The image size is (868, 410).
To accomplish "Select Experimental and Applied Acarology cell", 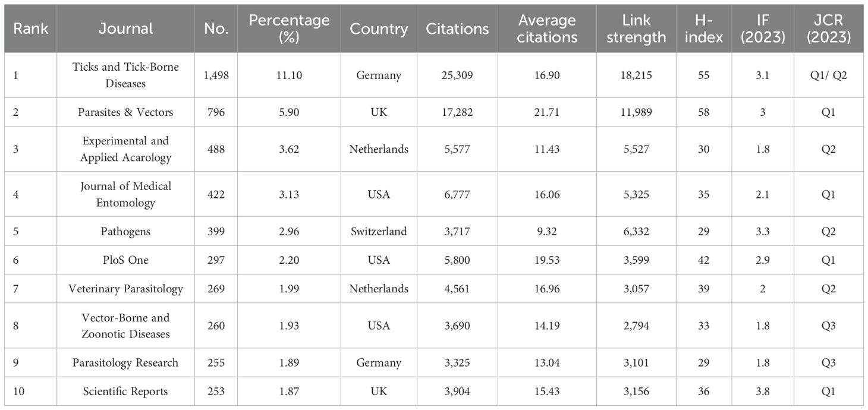I will click(125, 149).
